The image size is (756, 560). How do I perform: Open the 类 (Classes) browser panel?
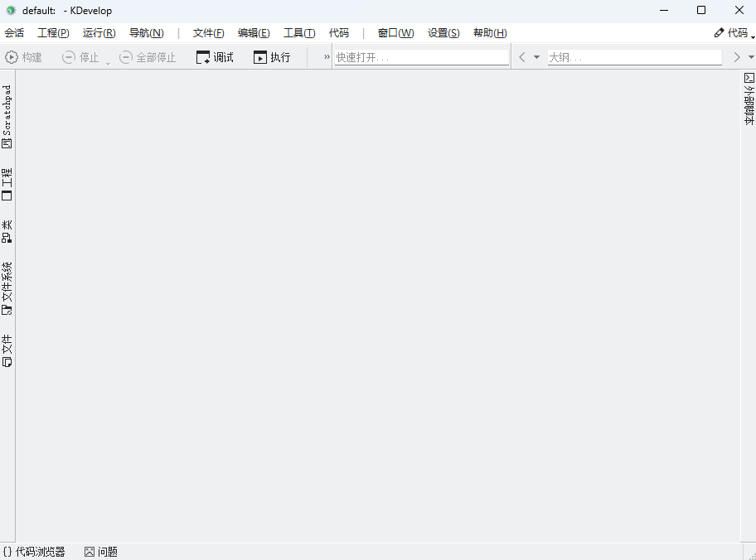click(x=7, y=229)
